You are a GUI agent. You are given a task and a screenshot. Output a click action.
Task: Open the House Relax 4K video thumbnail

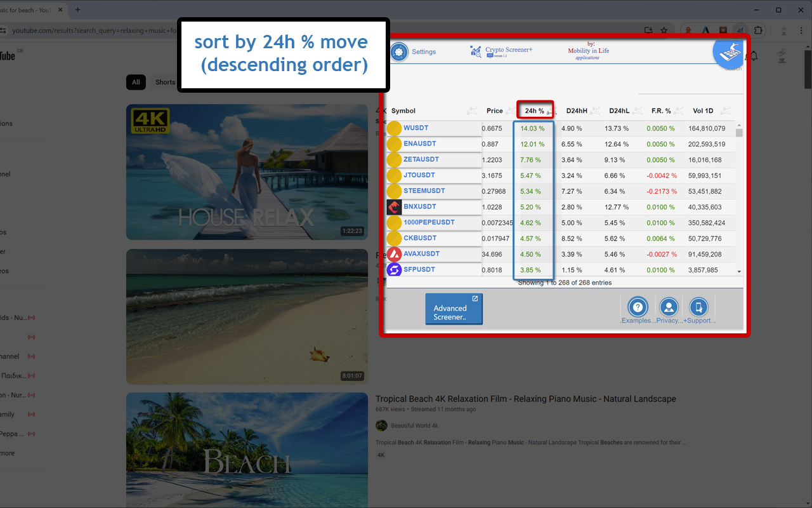tap(247, 172)
